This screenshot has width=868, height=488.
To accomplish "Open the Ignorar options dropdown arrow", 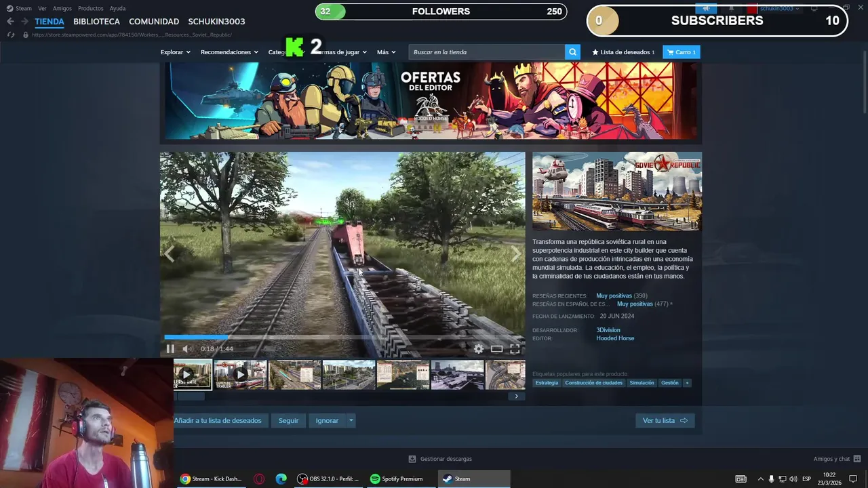I will [x=351, y=420].
